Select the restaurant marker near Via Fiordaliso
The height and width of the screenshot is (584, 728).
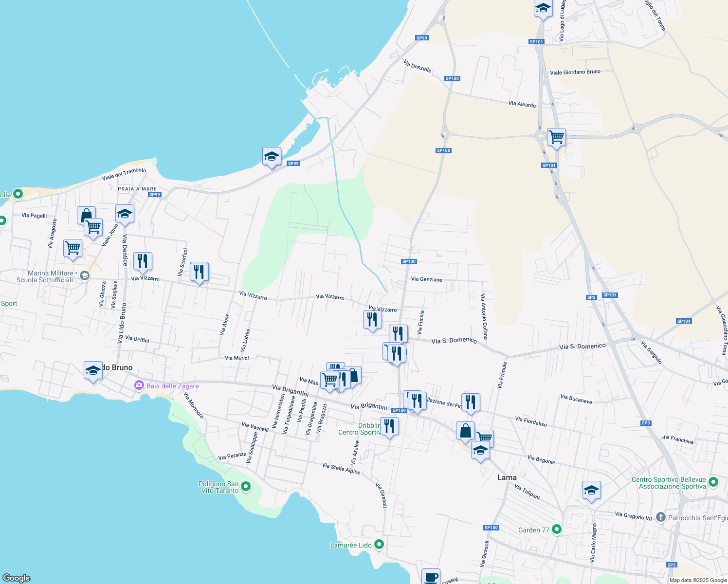471,402
